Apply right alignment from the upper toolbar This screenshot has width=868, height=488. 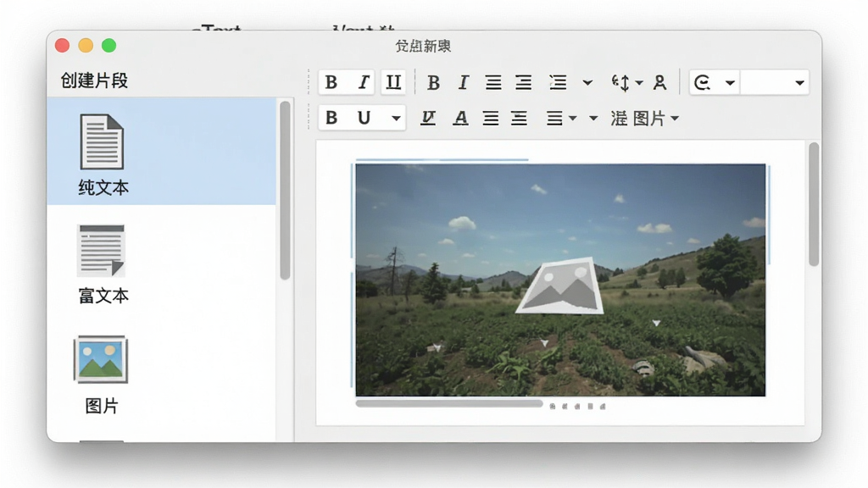click(524, 83)
